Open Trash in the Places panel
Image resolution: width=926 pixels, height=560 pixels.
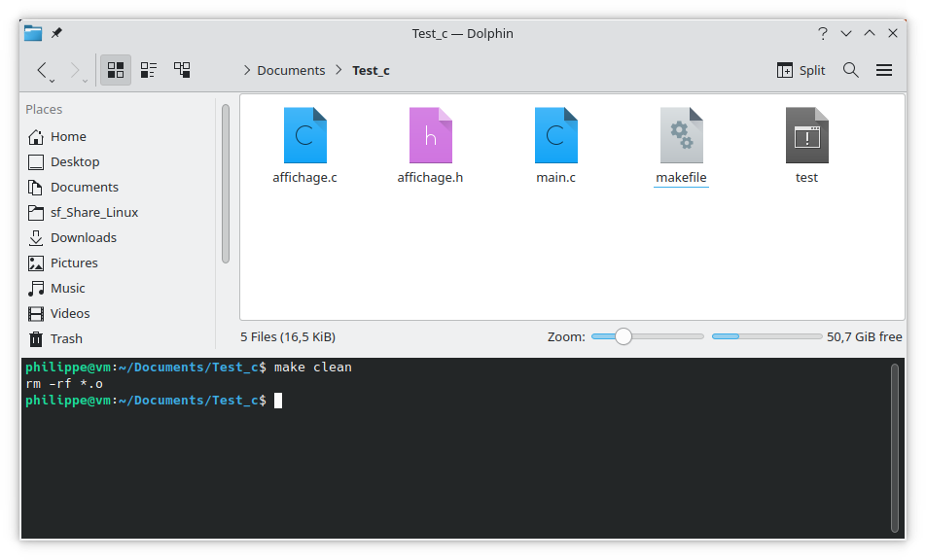[x=66, y=338]
